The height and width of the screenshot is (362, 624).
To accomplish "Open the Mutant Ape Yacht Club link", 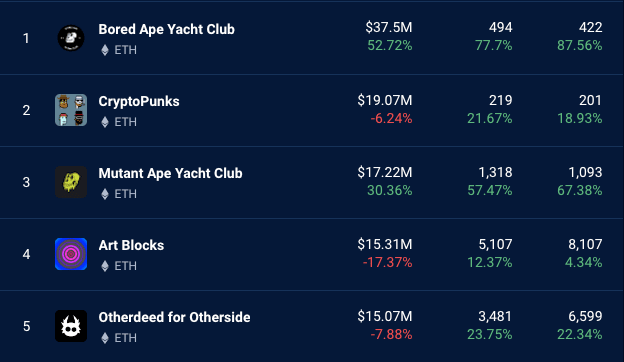I will (x=170, y=173).
